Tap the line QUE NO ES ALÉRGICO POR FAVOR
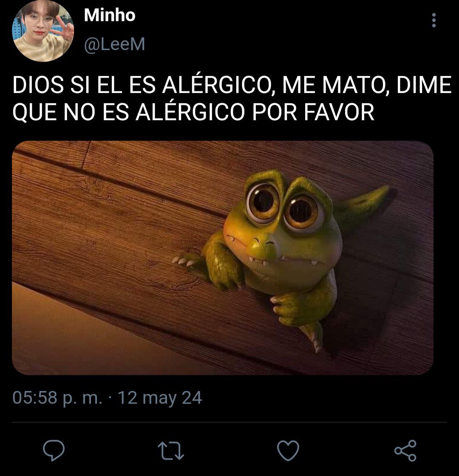Screen dimensions: 459x476 pos(193,112)
